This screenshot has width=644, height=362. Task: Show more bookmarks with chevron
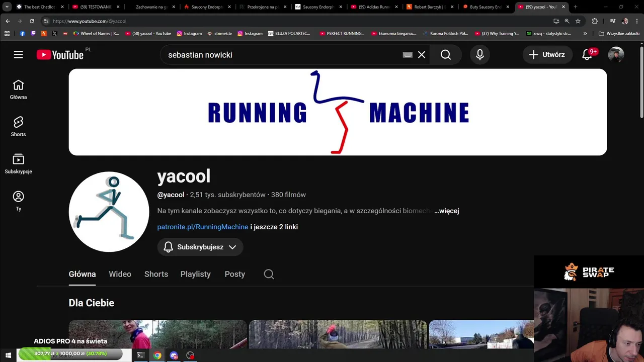point(585,34)
